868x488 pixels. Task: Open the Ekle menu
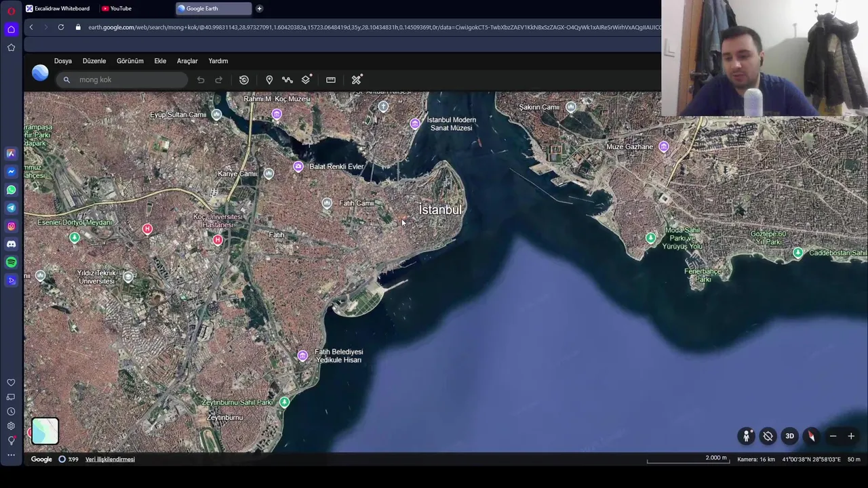(160, 61)
